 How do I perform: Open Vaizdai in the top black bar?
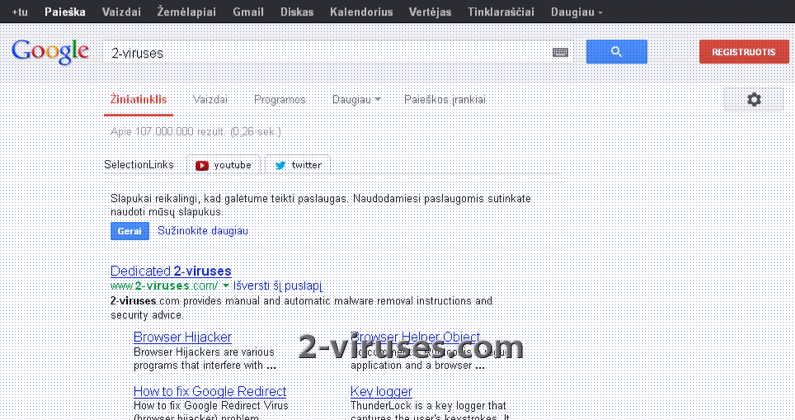pos(121,12)
